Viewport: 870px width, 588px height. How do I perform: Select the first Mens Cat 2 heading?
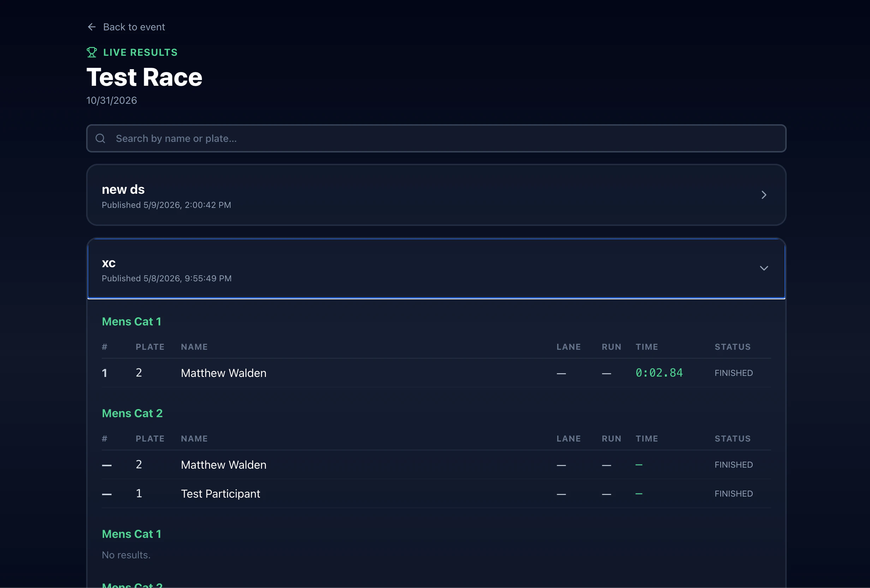point(132,413)
